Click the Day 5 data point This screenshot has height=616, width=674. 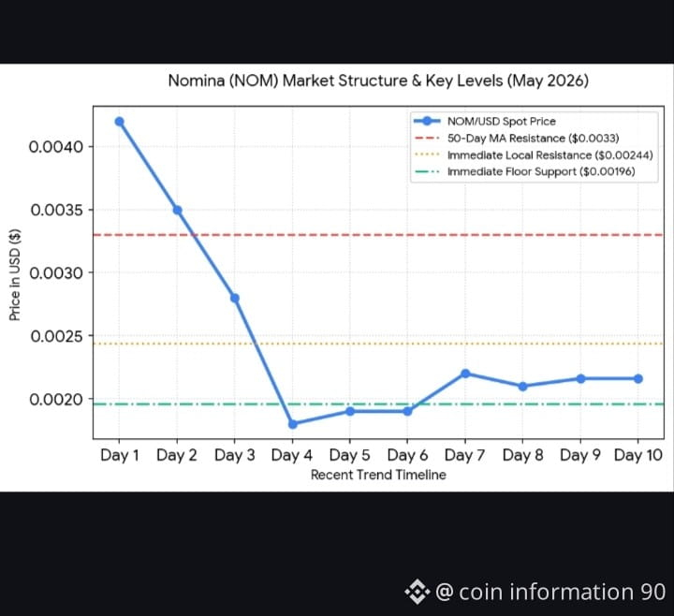click(x=350, y=411)
